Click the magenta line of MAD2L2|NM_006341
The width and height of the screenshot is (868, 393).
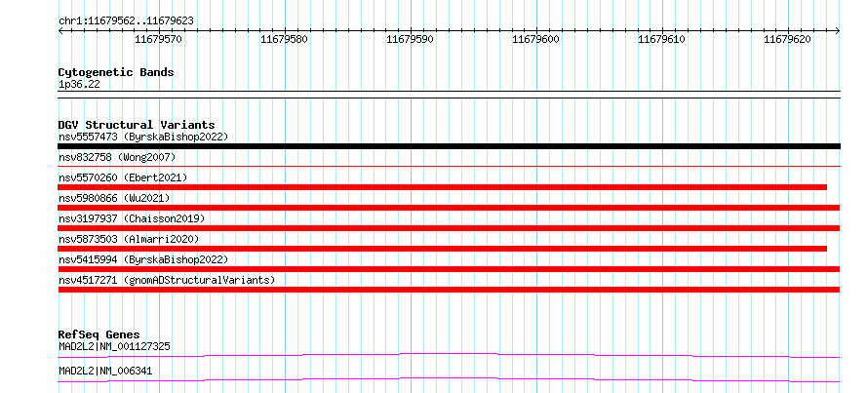pyautogui.click(x=449, y=379)
